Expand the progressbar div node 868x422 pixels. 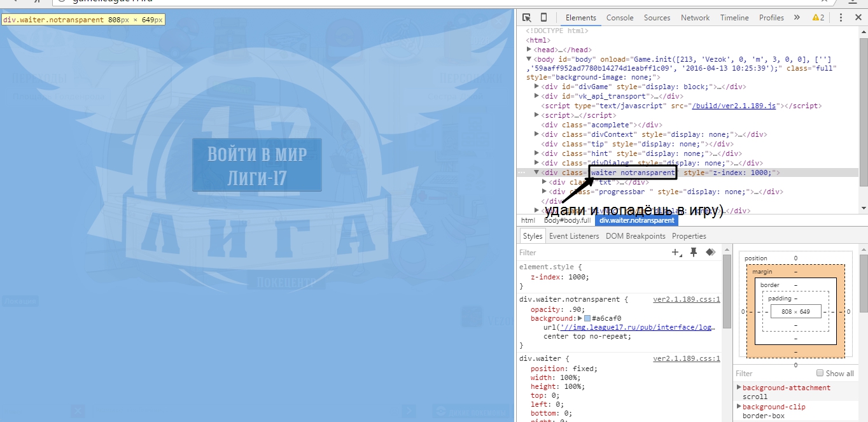[544, 192]
